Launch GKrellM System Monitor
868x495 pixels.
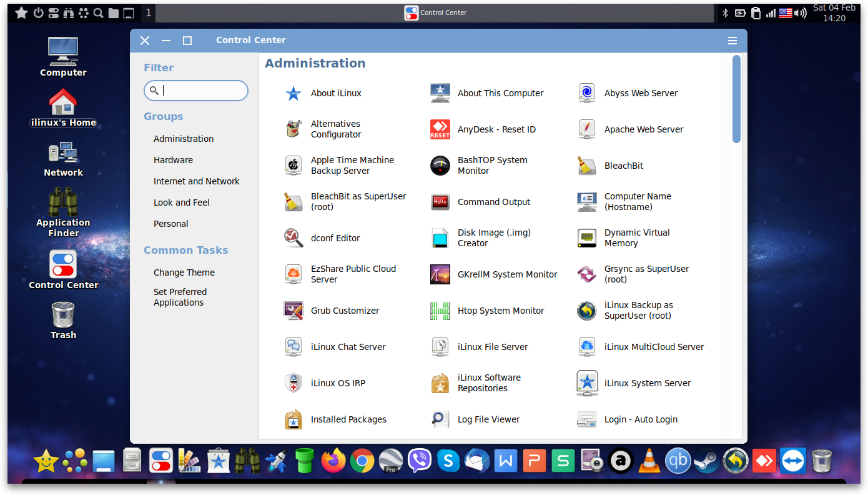coord(494,274)
